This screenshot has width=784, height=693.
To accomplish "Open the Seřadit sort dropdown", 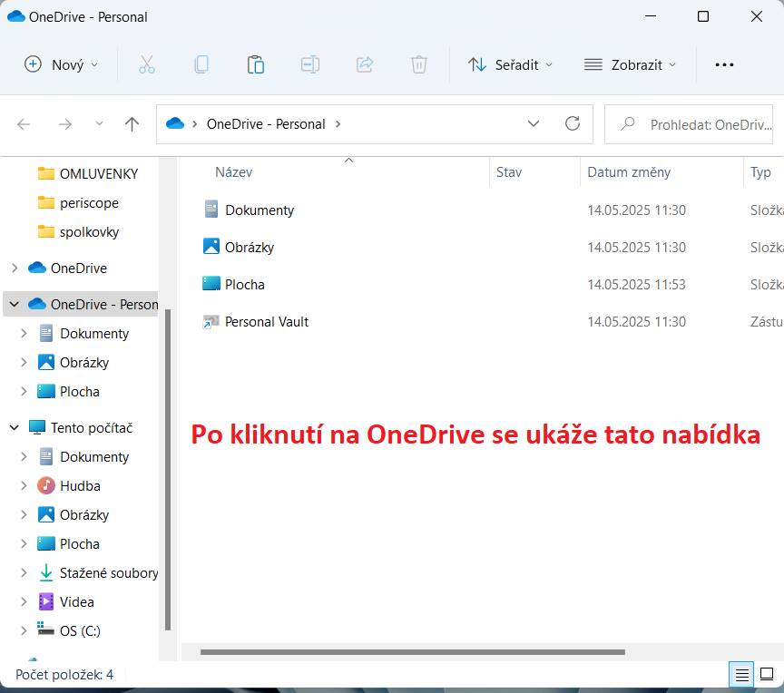I will coord(510,64).
